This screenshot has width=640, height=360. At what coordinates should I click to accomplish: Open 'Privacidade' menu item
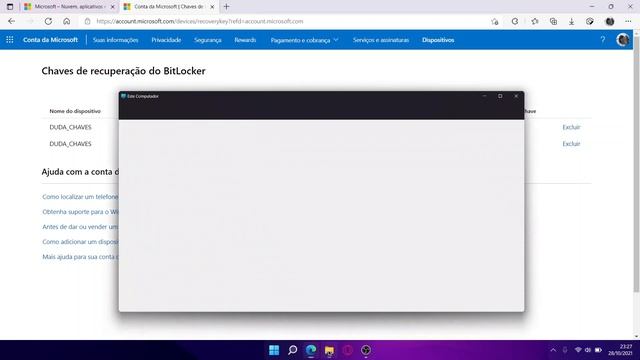tap(166, 40)
